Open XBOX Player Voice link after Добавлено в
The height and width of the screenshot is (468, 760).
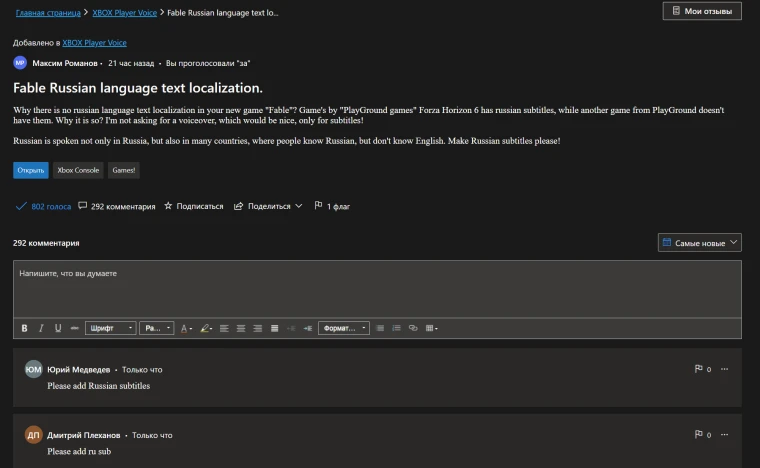point(95,43)
